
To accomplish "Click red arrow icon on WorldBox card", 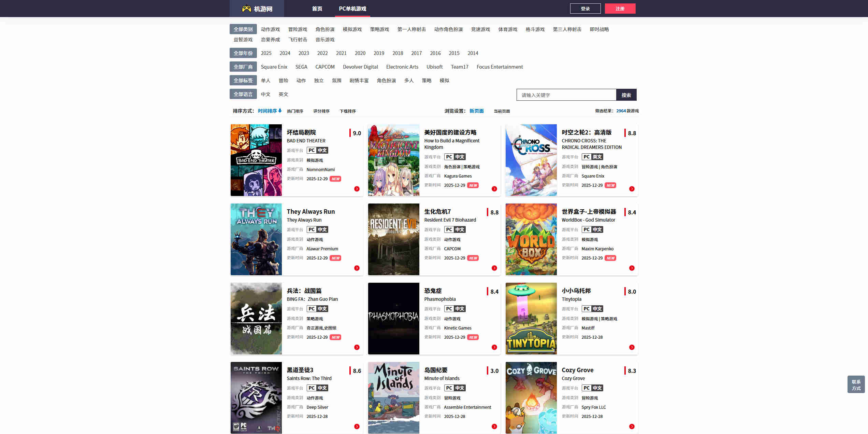I will pos(632,268).
